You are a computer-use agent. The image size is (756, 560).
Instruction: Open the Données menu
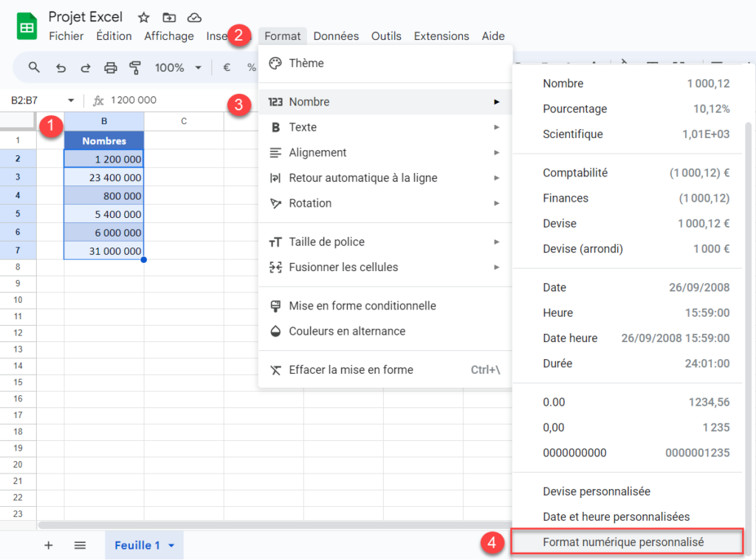(335, 35)
